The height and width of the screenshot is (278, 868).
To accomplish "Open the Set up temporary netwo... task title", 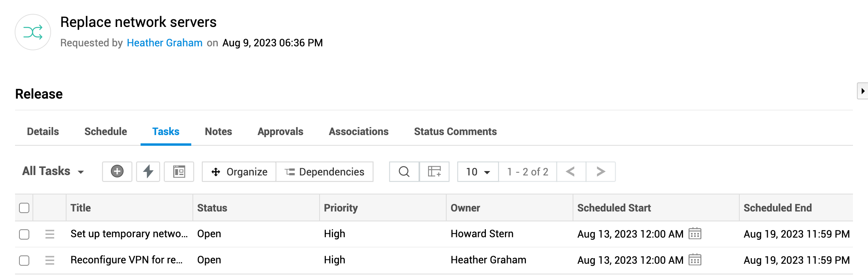I will [129, 234].
